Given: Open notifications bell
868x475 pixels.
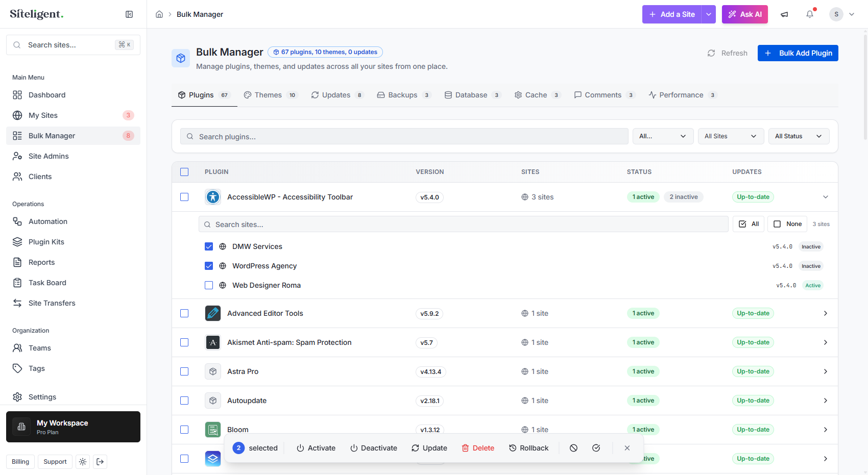Looking at the screenshot, I should pos(810,14).
